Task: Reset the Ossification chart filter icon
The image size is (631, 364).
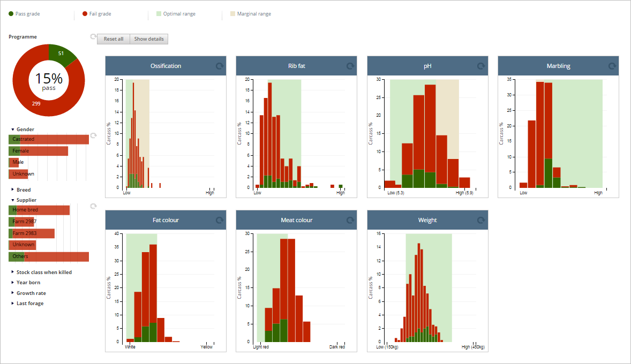Action: tap(219, 66)
